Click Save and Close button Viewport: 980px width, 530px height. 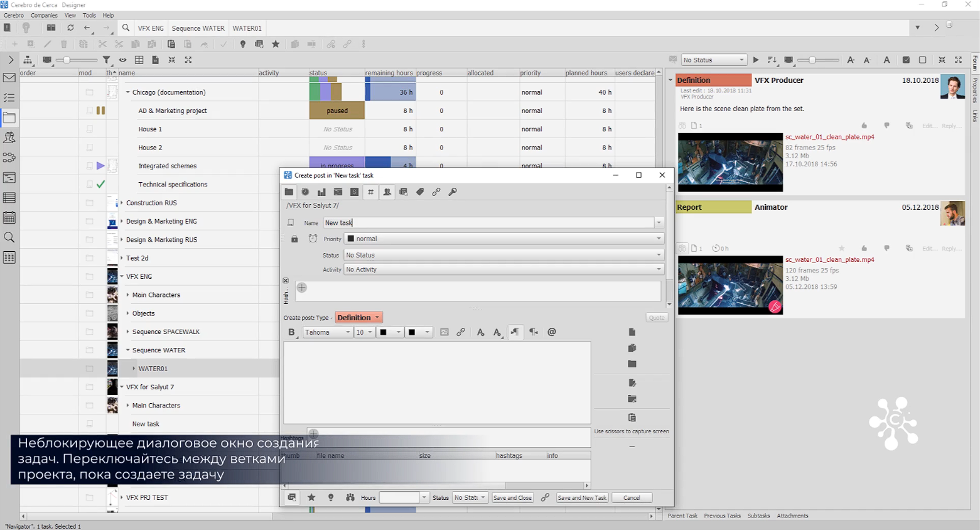pos(512,497)
